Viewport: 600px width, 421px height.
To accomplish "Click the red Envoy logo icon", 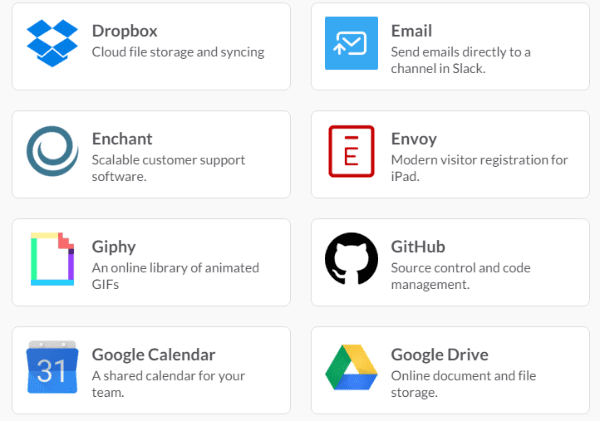I will point(351,151).
